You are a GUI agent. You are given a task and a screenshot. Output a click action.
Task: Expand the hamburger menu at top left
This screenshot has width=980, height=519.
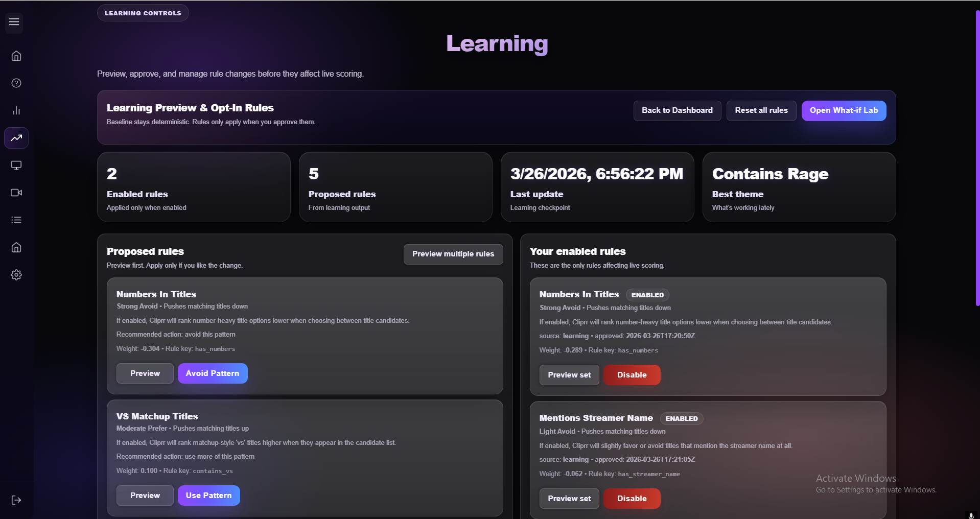[13, 22]
